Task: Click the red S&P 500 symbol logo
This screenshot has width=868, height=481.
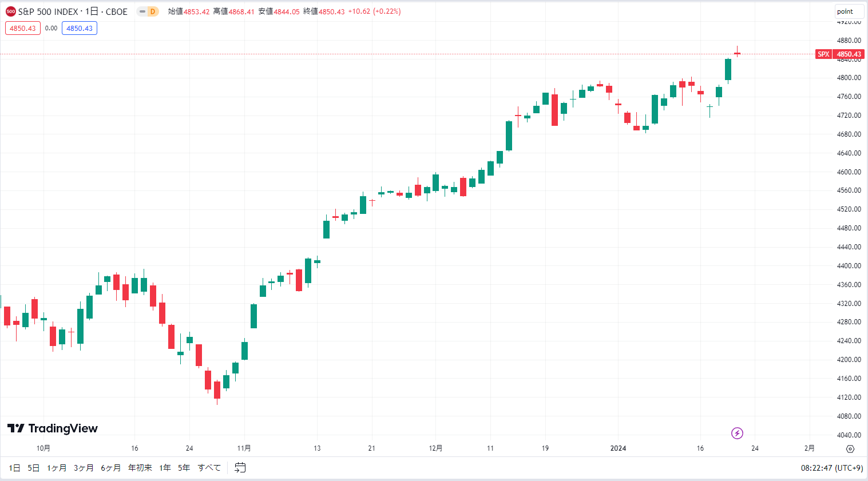Action: 10,11
